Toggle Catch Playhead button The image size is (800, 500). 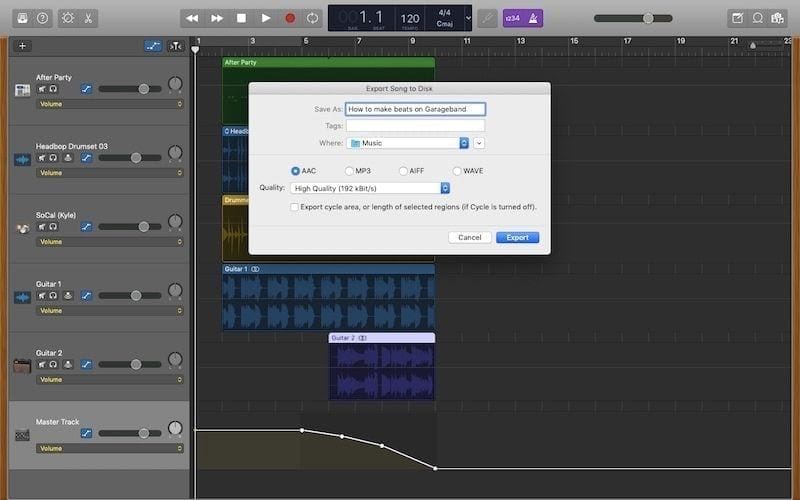[176, 46]
